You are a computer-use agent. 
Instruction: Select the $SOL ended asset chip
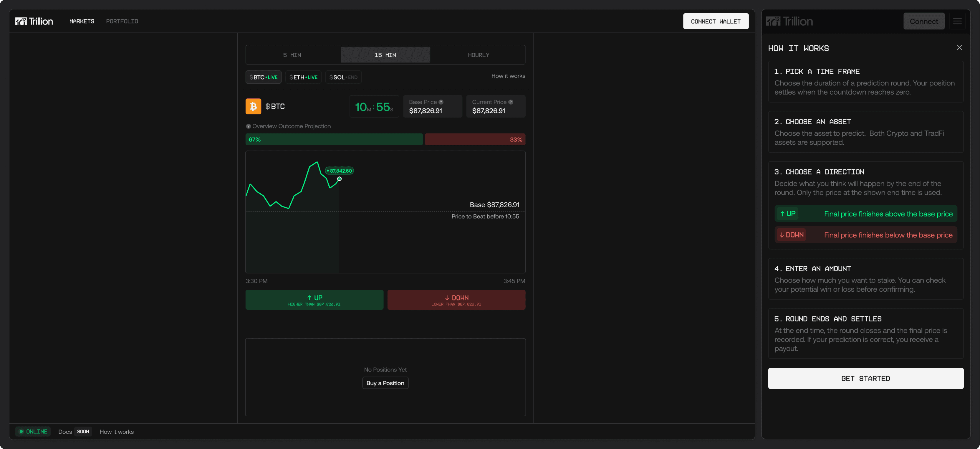coord(343,77)
